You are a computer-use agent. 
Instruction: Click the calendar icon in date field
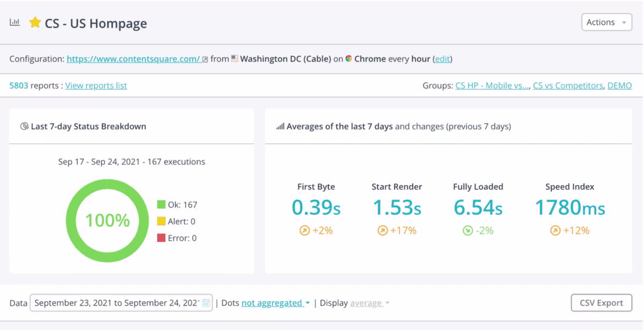point(206,303)
